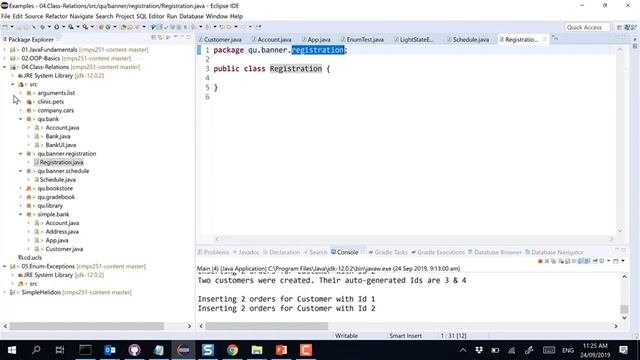640x360 pixels.
Task: Click the Terminate red square in Console
Action: click(540, 261)
